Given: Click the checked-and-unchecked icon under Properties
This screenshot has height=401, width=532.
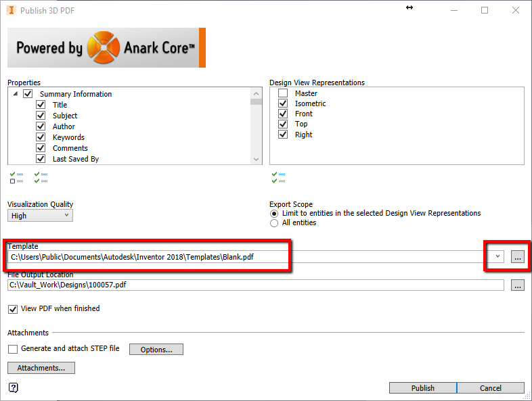Looking at the screenshot, I should pyautogui.click(x=17, y=178).
